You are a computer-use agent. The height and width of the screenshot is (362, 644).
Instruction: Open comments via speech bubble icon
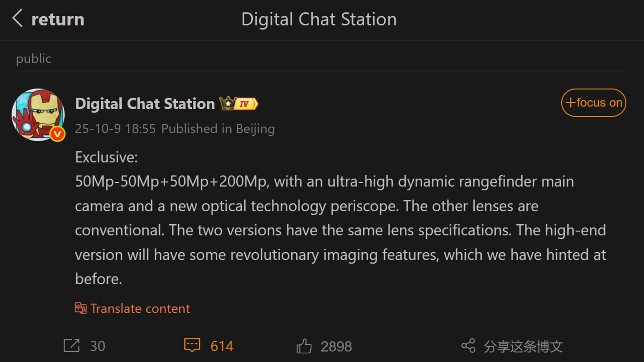pos(192,345)
